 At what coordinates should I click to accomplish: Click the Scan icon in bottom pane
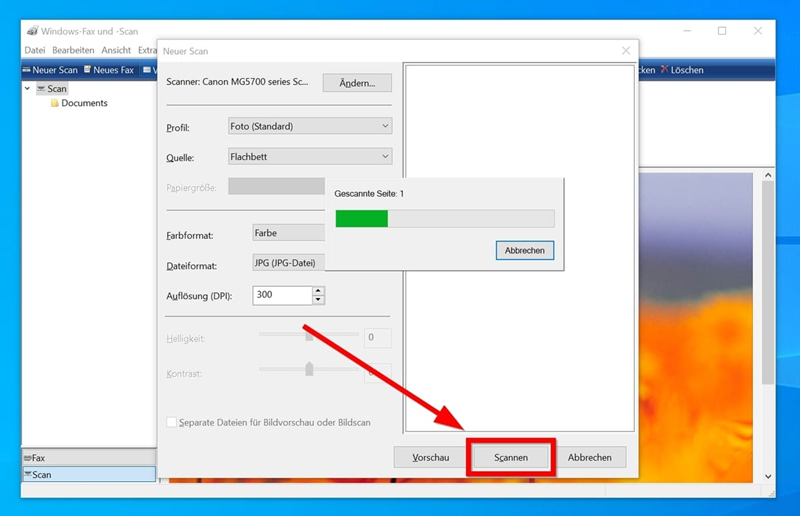coord(28,475)
